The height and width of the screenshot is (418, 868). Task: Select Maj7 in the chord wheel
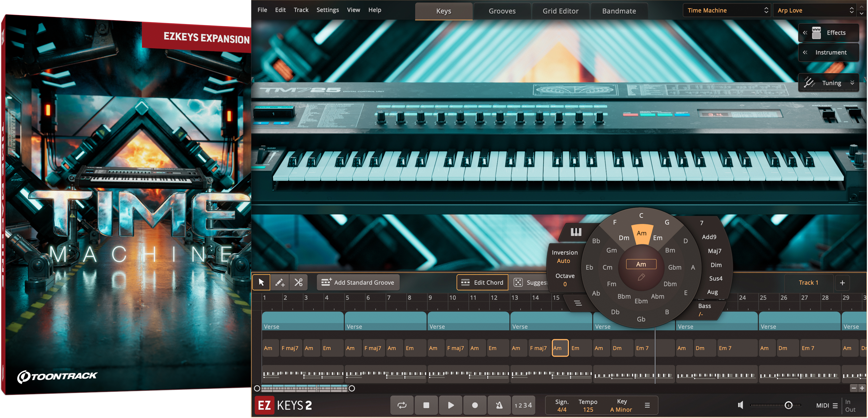coord(714,251)
